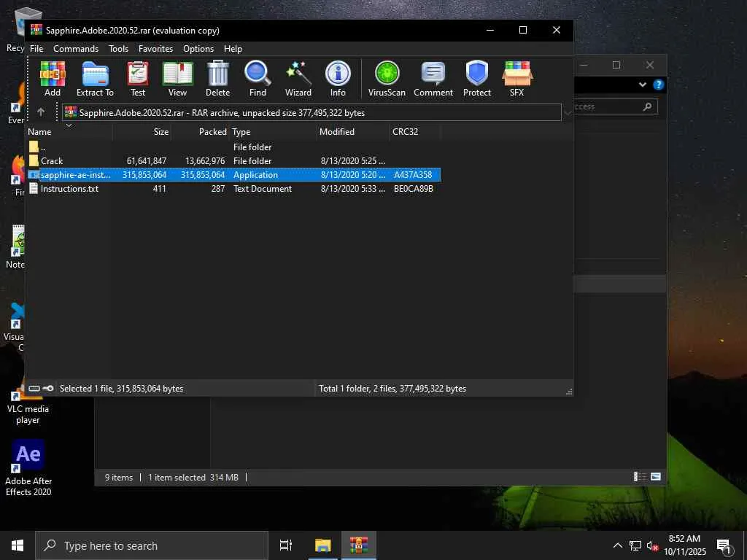Click the Extract To toolbar icon
The image size is (747, 560).
click(96, 79)
